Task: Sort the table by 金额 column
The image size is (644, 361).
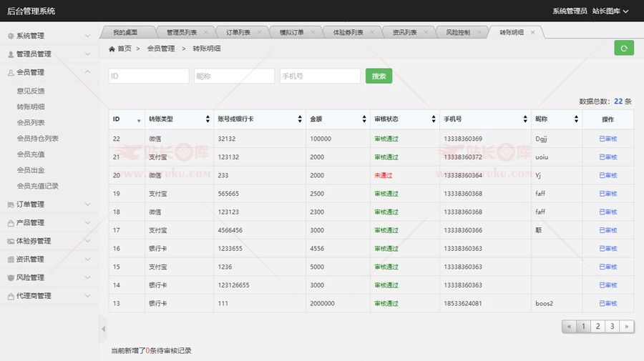Action: pyautogui.click(x=364, y=119)
